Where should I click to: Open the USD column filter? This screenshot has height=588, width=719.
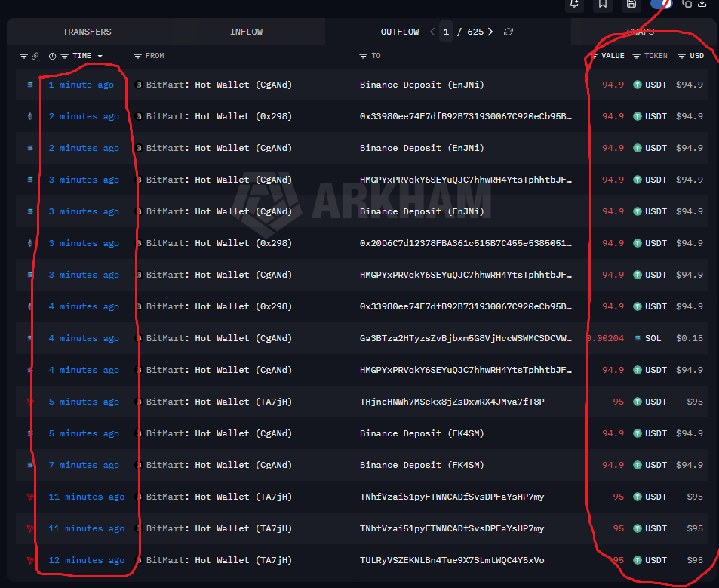click(x=682, y=56)
